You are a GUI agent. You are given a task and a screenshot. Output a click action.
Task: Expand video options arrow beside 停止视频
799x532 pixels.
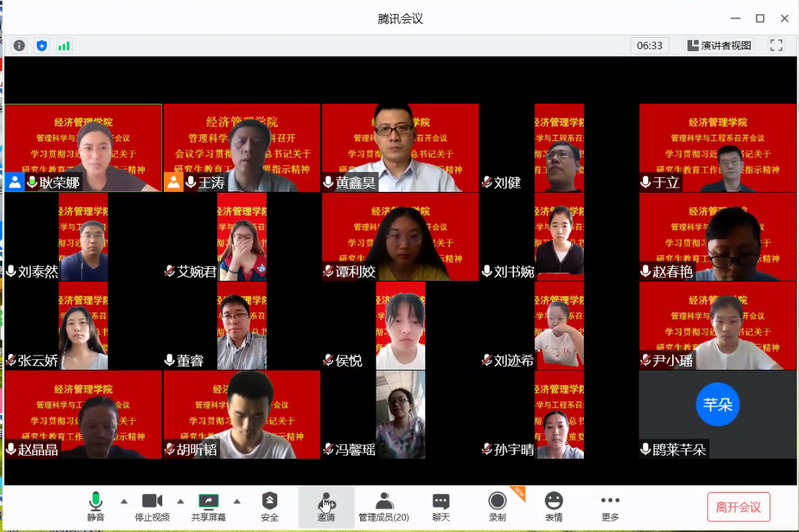click(181, 501)
